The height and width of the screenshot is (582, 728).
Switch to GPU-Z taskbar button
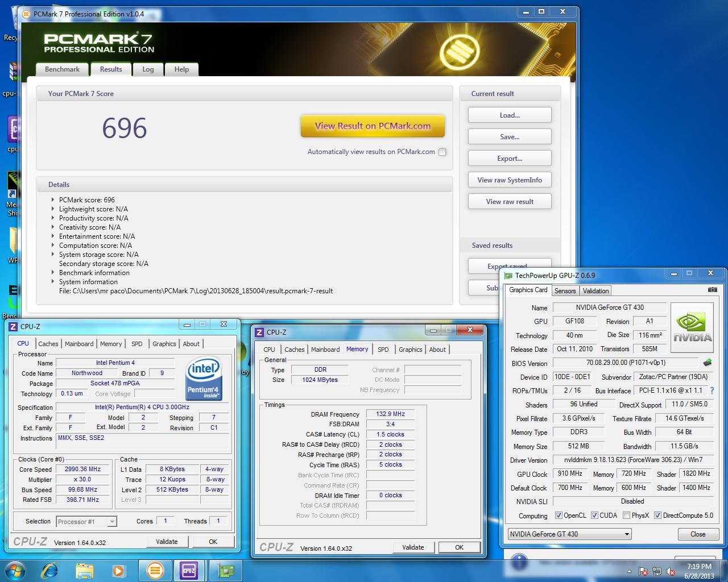226,570
